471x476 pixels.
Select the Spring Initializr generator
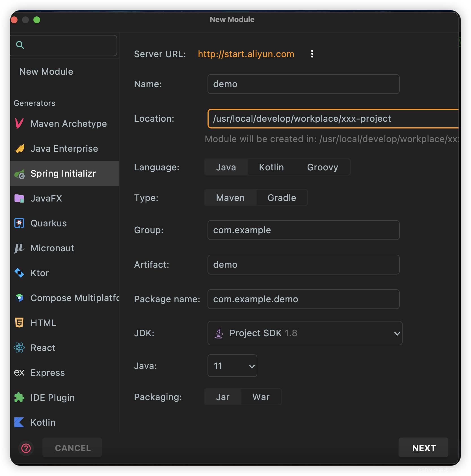63,173
